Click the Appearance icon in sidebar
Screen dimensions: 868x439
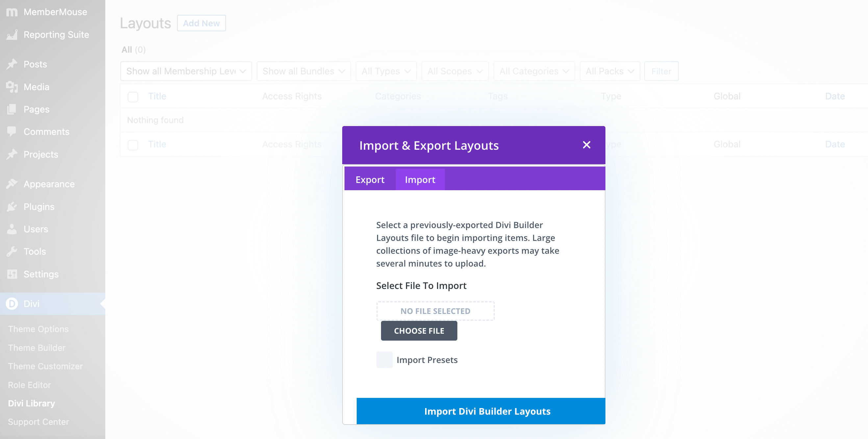click(12, 183)
